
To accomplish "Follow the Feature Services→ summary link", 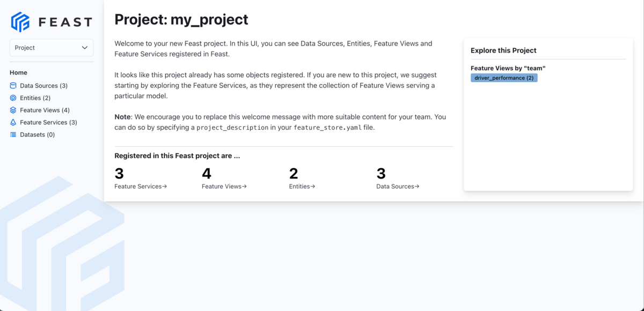I will pyautogui.click(x=141, y=187).
